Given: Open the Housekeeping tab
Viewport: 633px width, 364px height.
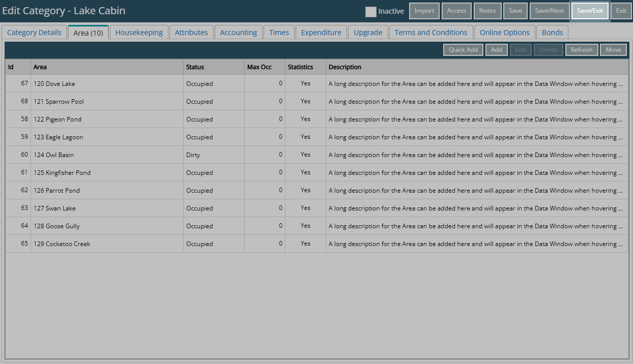Looking at the screenshot, I should click(x=139, y=33).
